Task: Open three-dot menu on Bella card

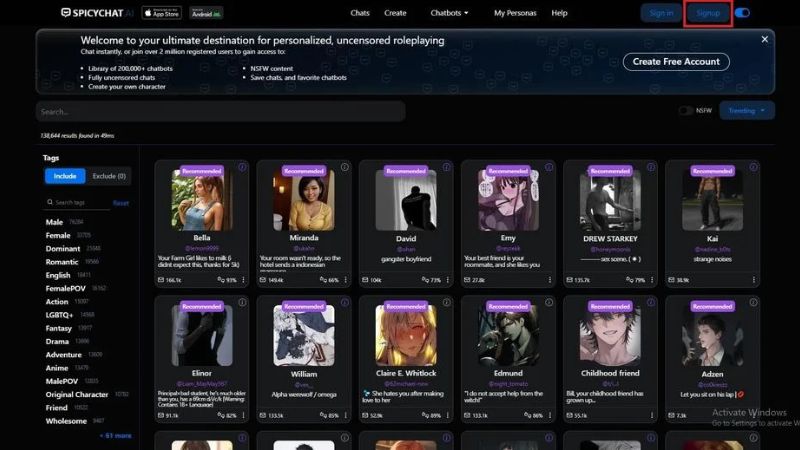Action: [x=243, y=280]
